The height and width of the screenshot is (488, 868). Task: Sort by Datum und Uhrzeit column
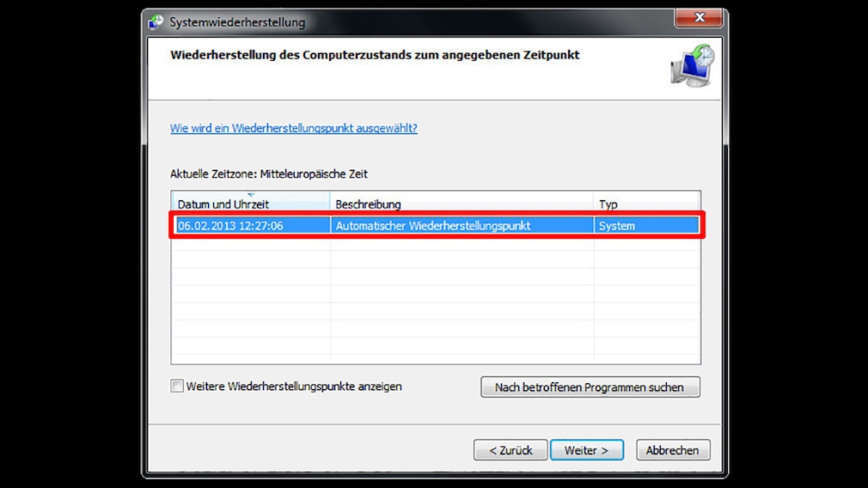(251, 203)
